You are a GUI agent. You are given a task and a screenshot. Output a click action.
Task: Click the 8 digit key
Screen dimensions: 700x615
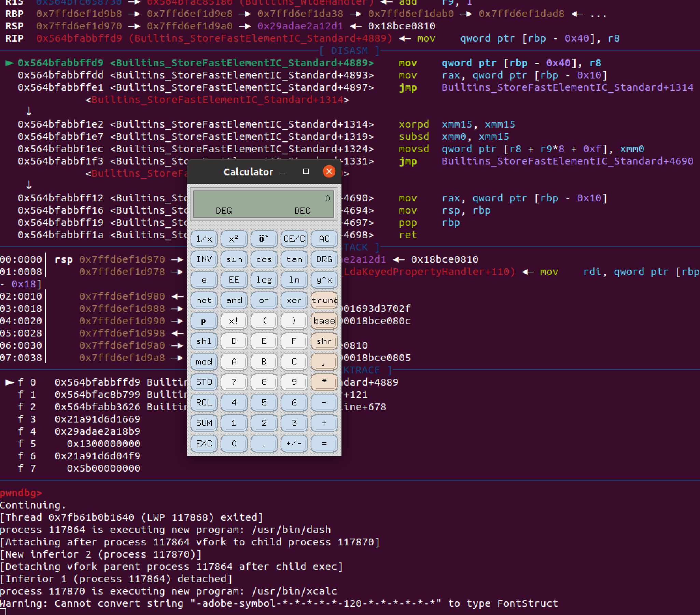click(x=264, y=382)
